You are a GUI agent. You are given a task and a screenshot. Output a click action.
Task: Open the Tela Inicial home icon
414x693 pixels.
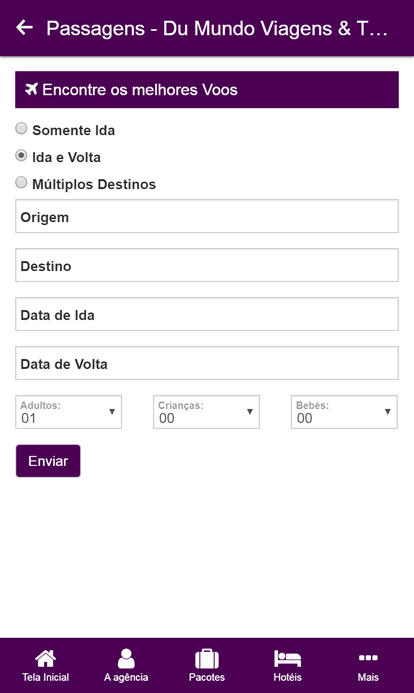[46, 659]
